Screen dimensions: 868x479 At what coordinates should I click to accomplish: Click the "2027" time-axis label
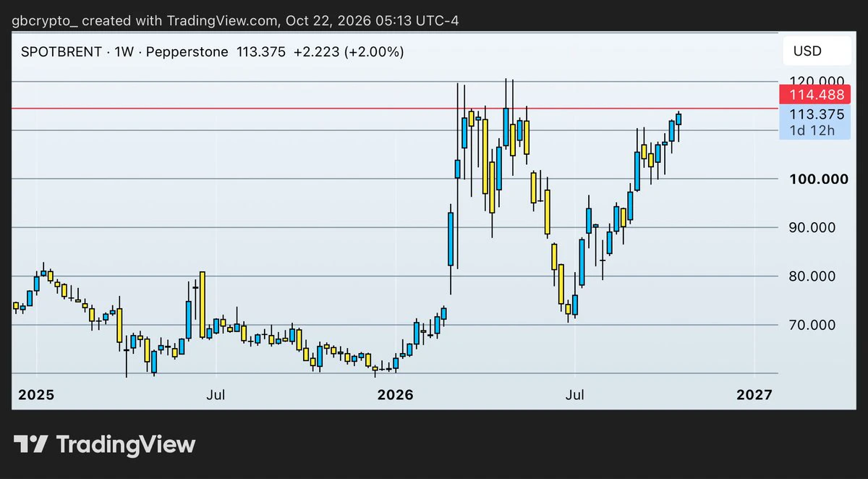point(754,395)
